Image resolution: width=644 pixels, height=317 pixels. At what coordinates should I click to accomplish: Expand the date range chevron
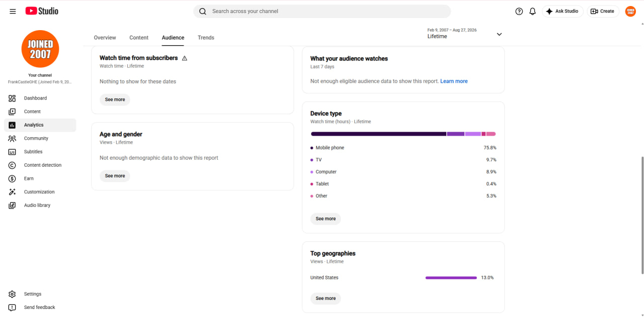[x=499, y=34]
